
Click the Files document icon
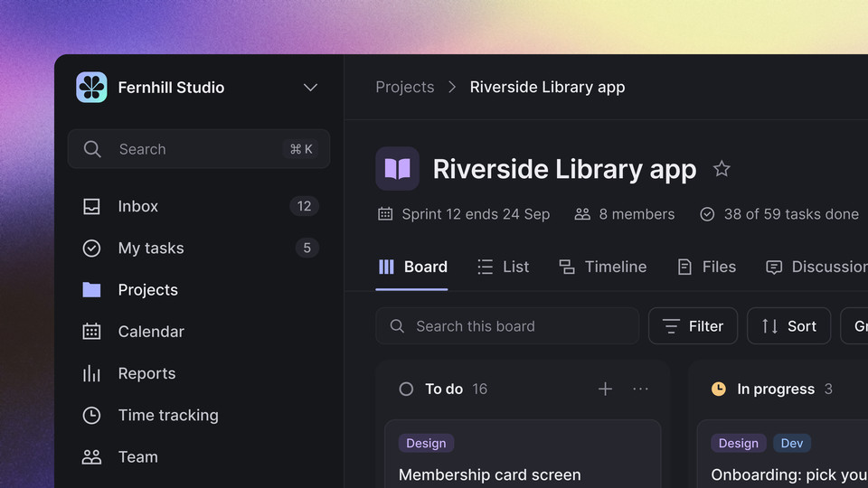pyautogui.click(x=684, y=267)
